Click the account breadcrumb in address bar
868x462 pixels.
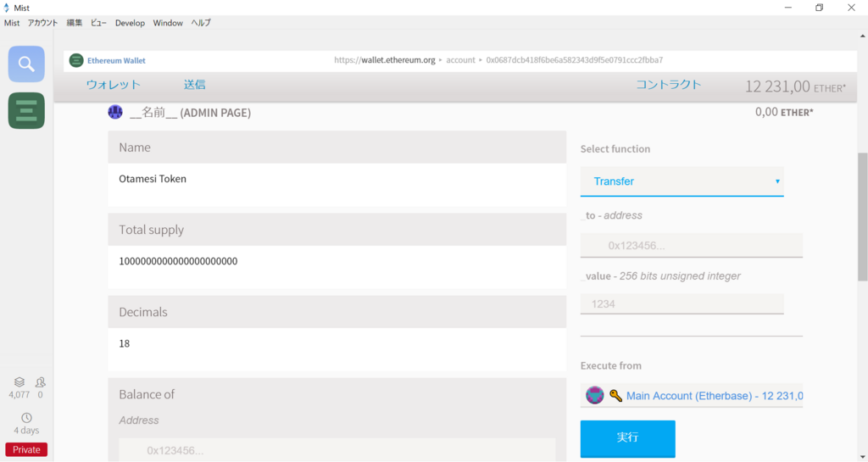[x=460, y=59]
